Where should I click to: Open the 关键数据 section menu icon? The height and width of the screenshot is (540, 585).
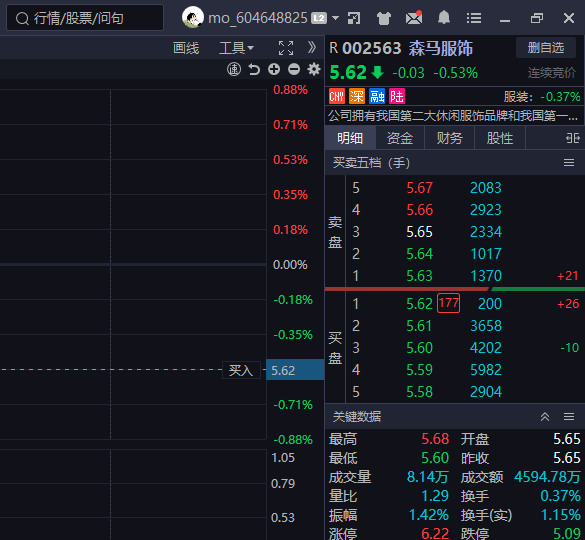point(569,416)
